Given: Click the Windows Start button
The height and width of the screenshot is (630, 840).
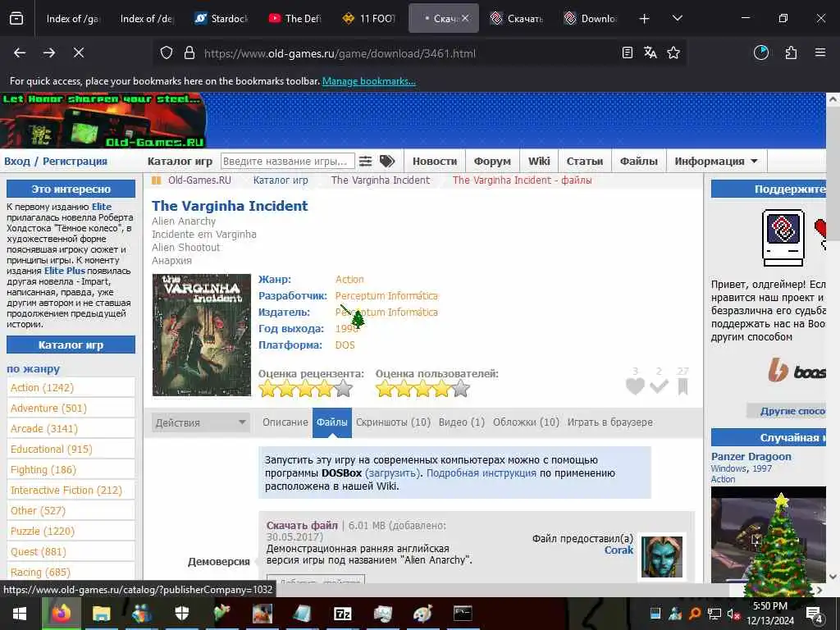Looking at the screenshot, I should click(x=20, y=613).
